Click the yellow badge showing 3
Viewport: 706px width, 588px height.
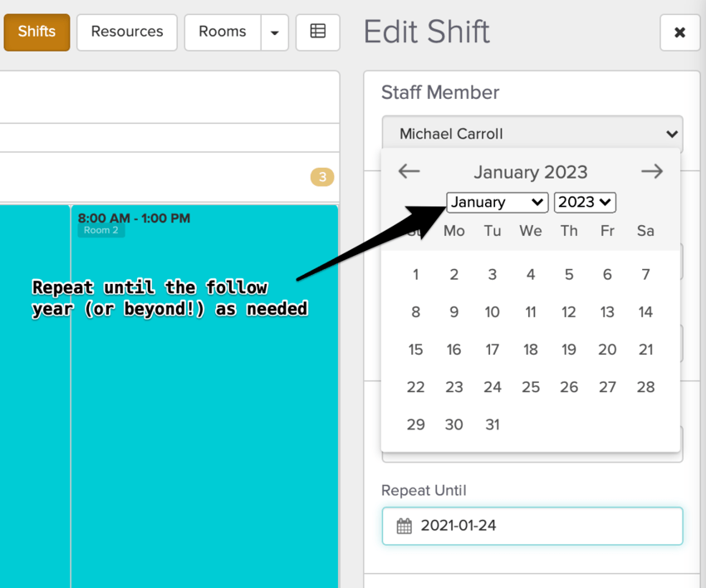pyautogui.click(x=322, y=177)
